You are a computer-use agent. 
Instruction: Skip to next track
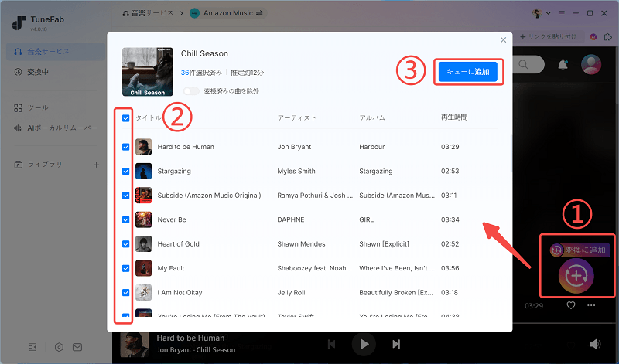[396, 344]
